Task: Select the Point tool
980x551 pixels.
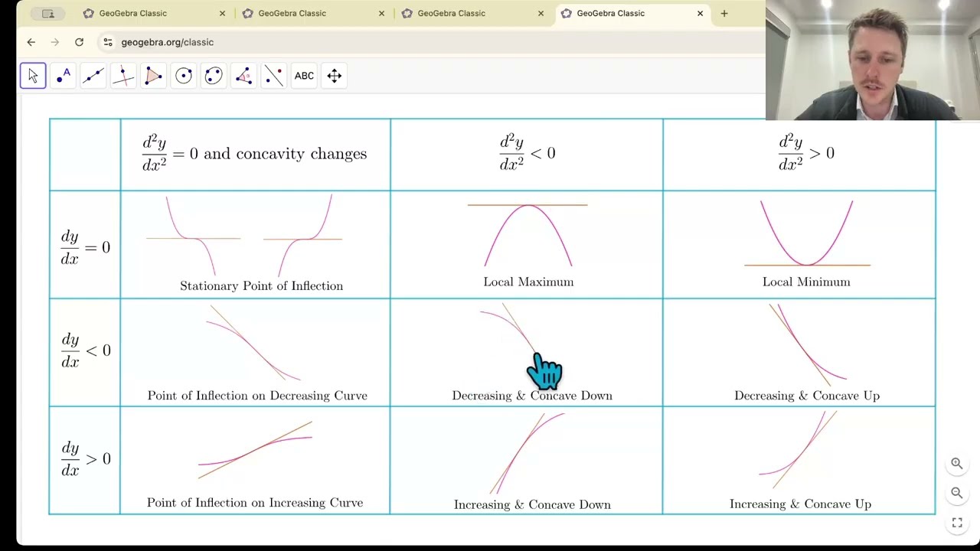Action: (63, 76)
